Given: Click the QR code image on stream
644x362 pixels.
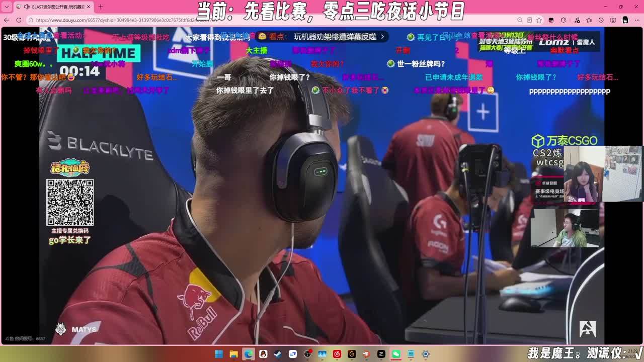Looking at the screenshot, I should point(70,203).
